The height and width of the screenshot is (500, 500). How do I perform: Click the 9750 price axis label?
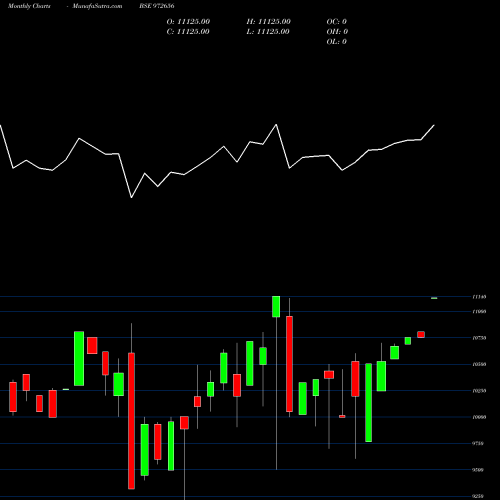coord(478,443)
